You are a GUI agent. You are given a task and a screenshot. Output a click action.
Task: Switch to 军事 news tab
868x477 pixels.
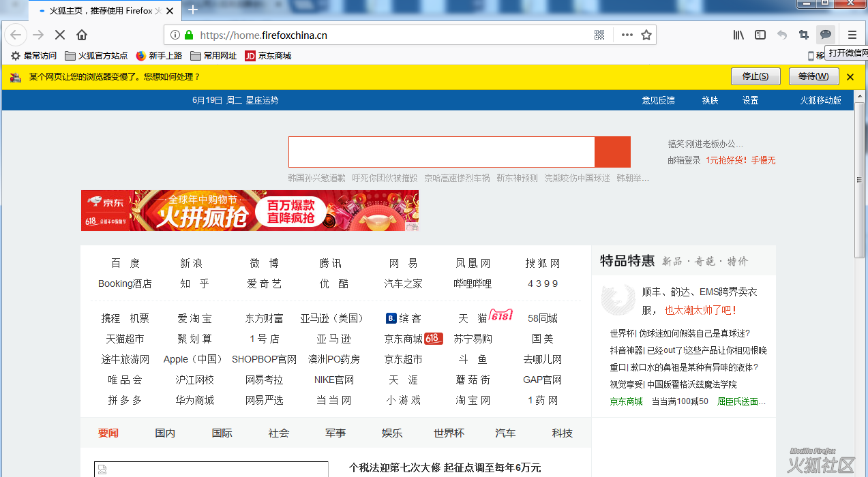point(335,433)
